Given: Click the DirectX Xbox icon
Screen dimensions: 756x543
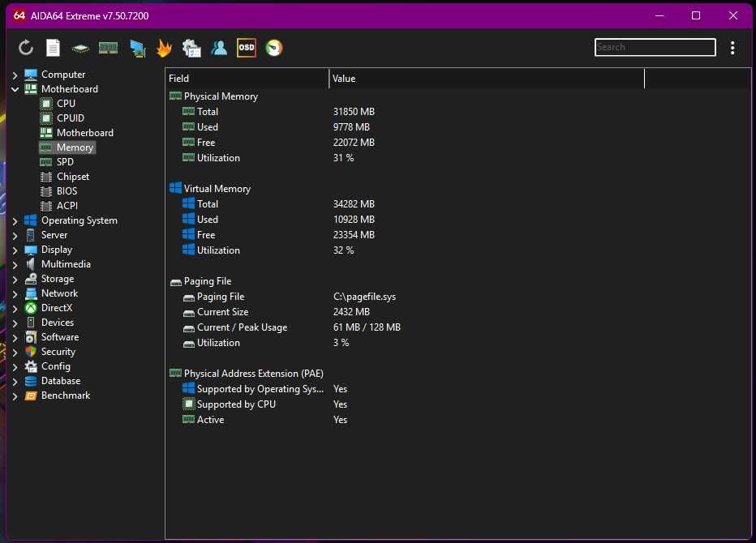Looking at the screenshot, I should click(x=30, y=308).
